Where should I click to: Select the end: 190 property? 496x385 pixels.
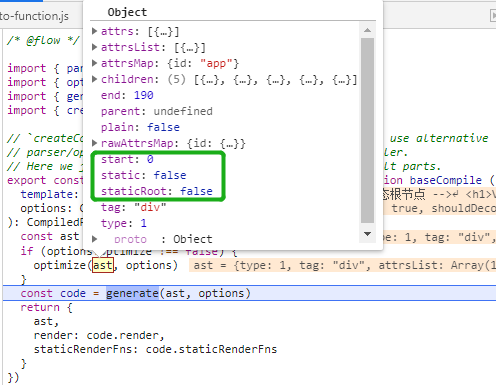pyautogui.click(x=127, y=95)
